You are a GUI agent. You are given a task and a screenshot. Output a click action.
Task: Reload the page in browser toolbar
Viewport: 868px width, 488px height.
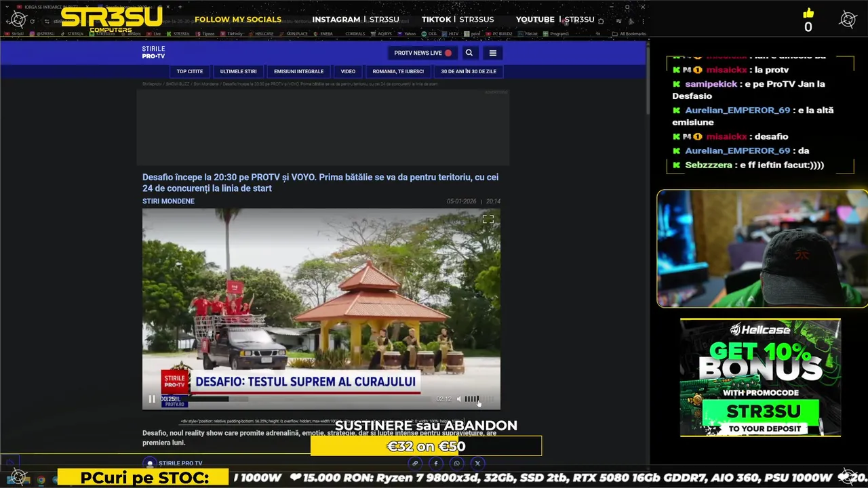(x=32, y=21)
